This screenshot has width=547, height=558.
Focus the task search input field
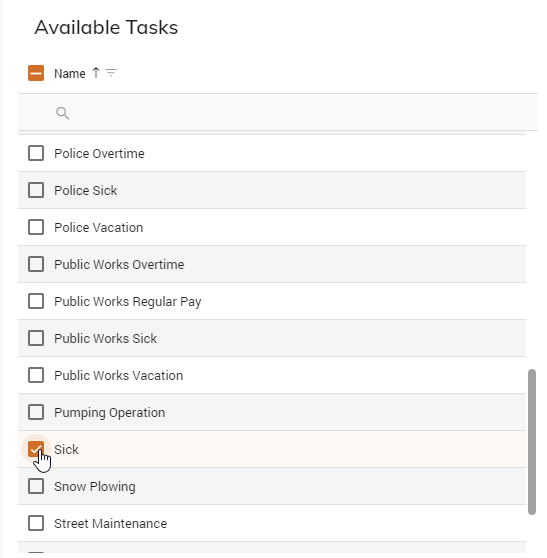pyautogui.click(x=278, y=113)
